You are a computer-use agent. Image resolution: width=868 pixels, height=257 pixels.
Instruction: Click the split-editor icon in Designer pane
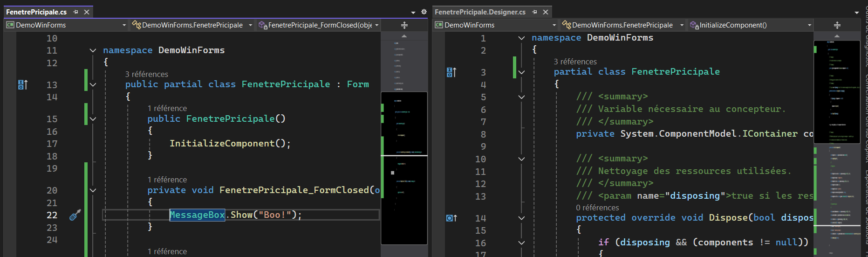(837, 25)
